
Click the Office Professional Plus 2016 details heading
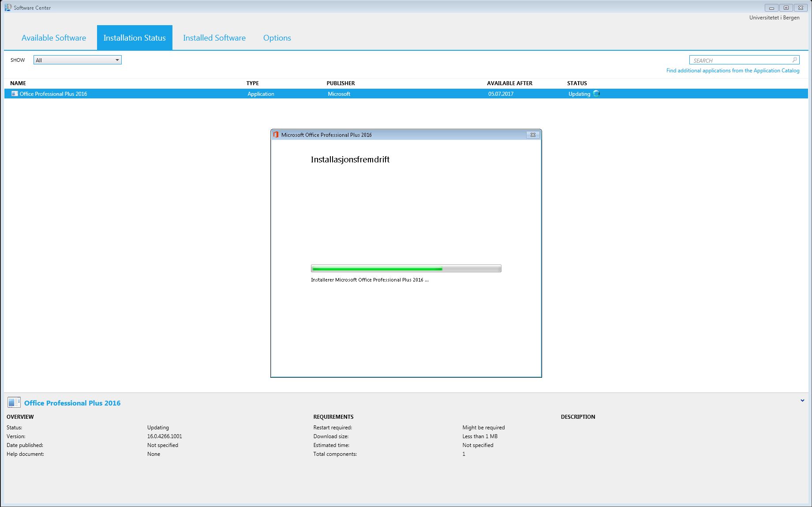coord(72,403)
